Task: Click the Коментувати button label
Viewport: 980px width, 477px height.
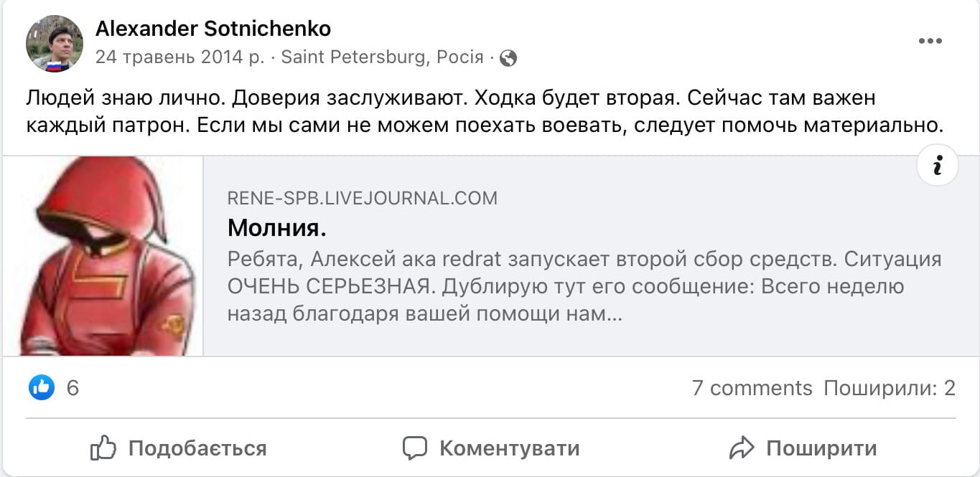Action: click(x=509, y=448)
